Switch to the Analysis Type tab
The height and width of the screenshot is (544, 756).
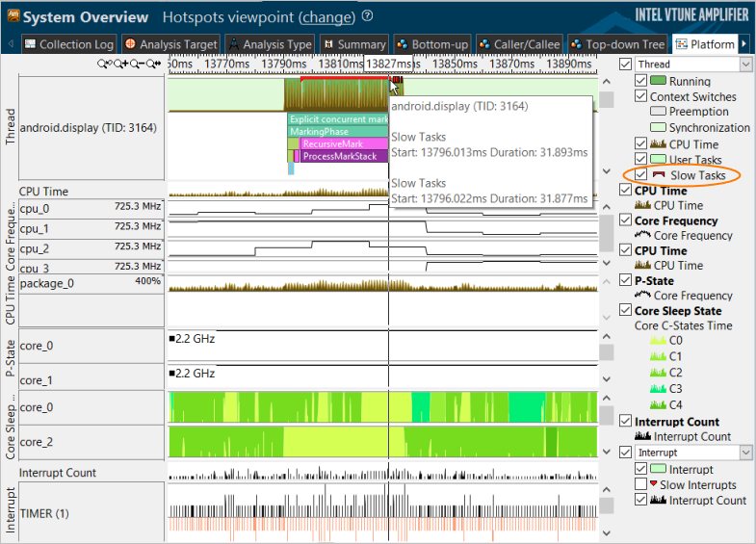[x=270, y=44]
